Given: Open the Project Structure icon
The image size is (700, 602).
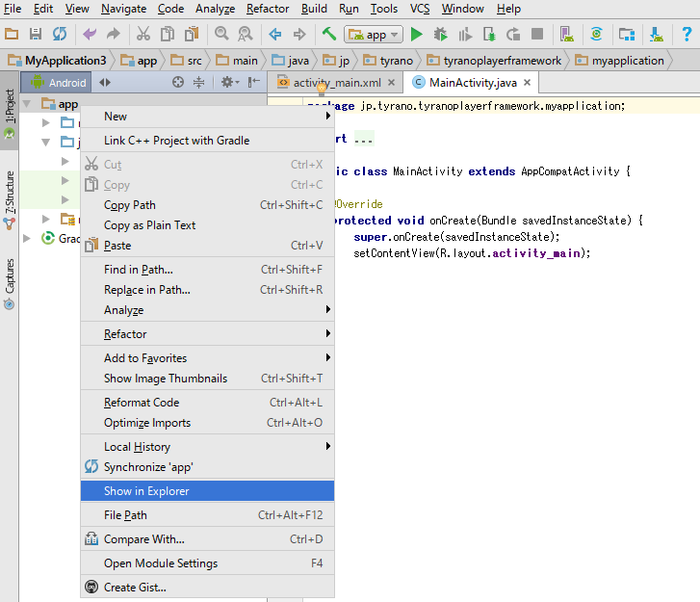Looking at the screenshot, I should click(626, 34).
